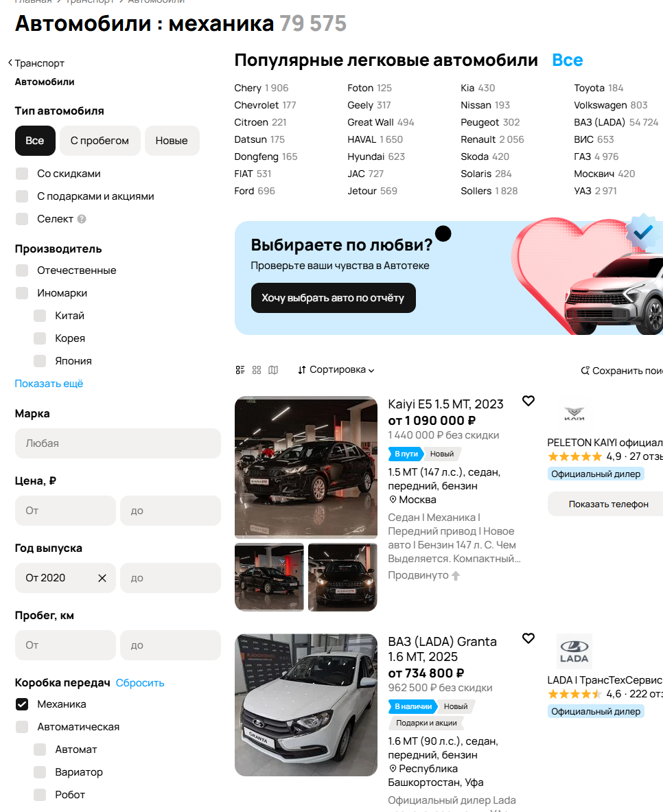Reset gearbox filter via Сбросить

[140, 683]
